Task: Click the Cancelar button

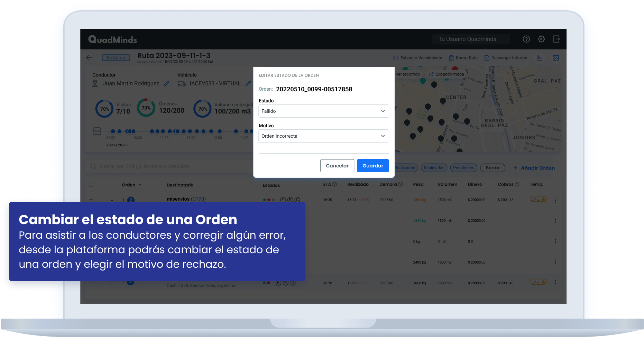Action: click(x=337, y=166)
